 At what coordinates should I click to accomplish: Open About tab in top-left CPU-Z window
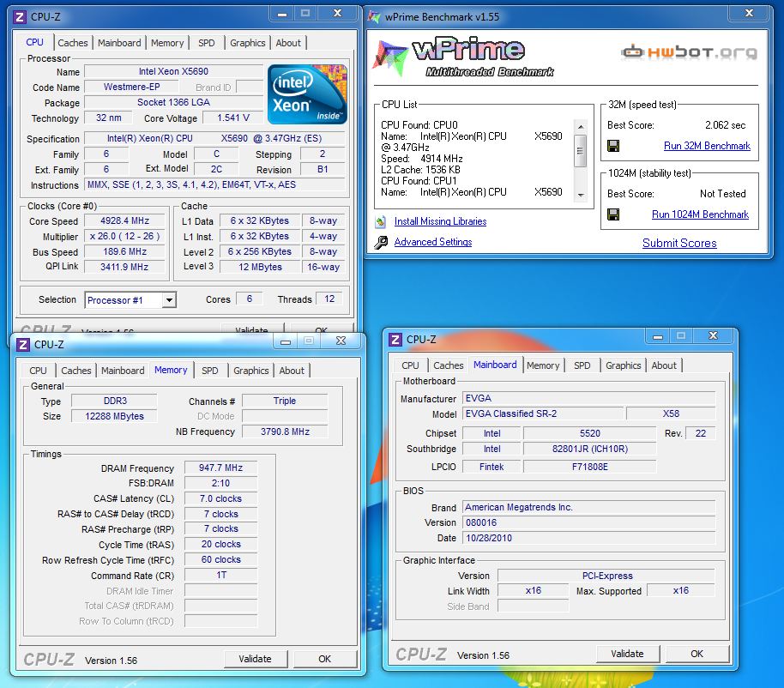(x=288, y=43)
